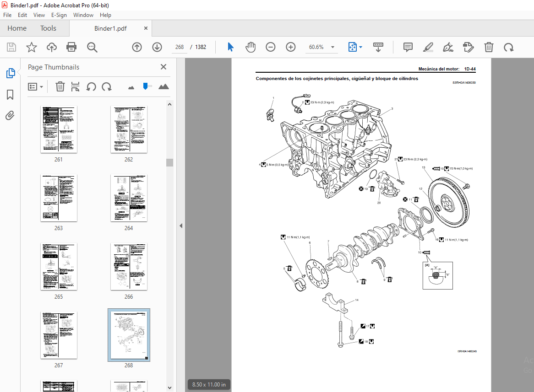Select the Hand pan tool
The image size is (534, 392).
(251, 47)
